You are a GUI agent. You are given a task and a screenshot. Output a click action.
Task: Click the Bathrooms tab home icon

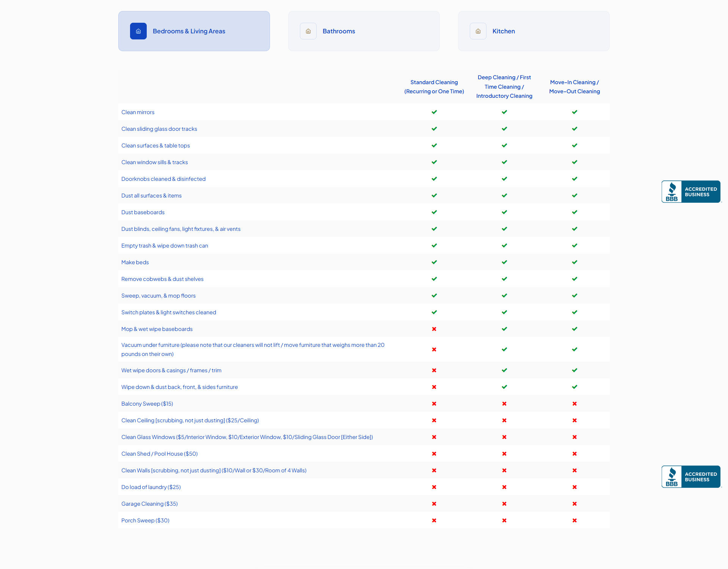pos(308,31)
